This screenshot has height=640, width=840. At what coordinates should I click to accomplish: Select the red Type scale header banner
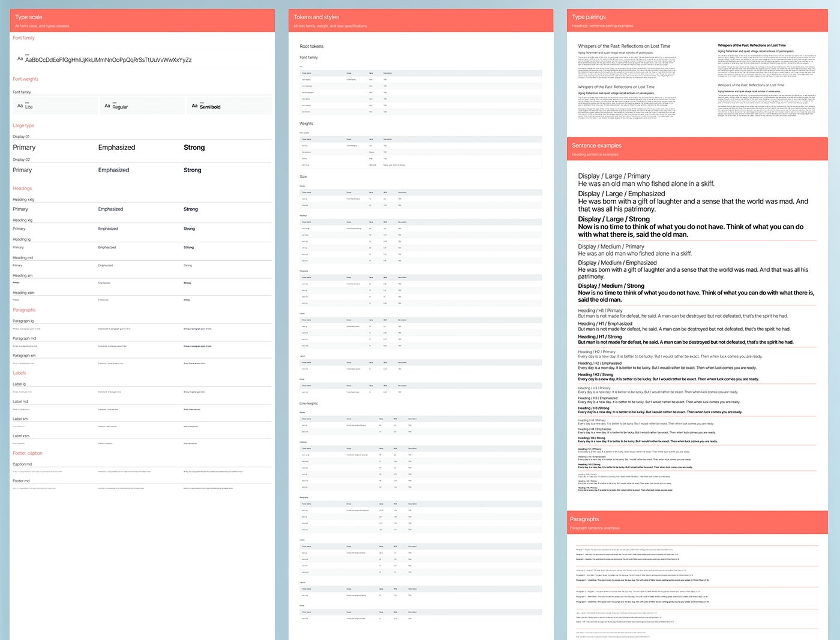(x=142, y=20)
